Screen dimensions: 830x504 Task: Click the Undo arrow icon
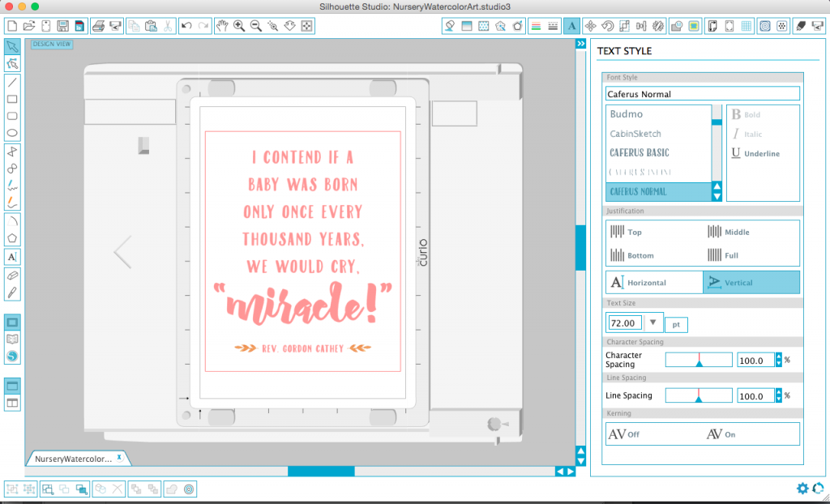pos(186,26)
